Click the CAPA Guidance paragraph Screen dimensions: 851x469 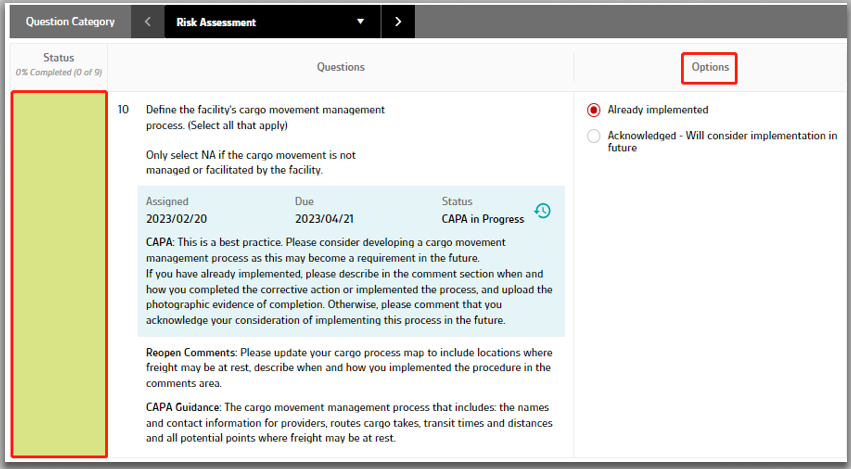[x=349, y=422]
